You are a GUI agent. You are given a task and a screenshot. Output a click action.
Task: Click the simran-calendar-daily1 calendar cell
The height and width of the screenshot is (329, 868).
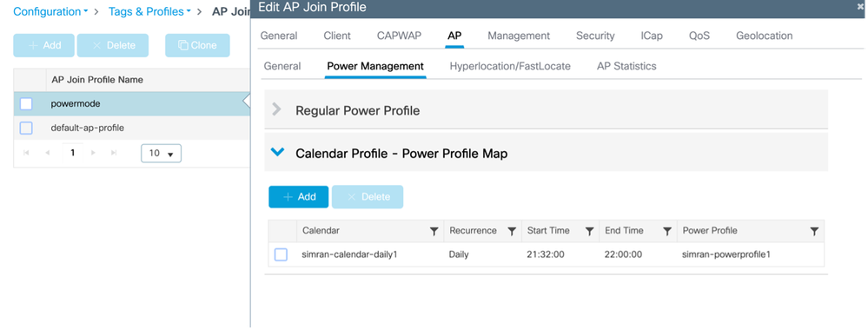(x=350, y=255)
